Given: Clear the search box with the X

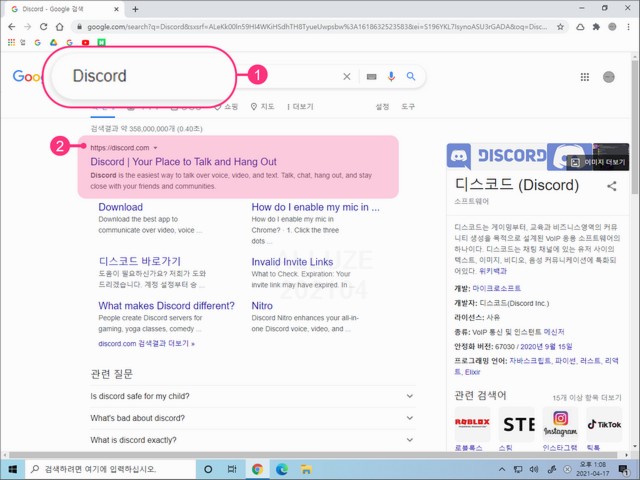Looking at the screenshot, I should [347, 76].
